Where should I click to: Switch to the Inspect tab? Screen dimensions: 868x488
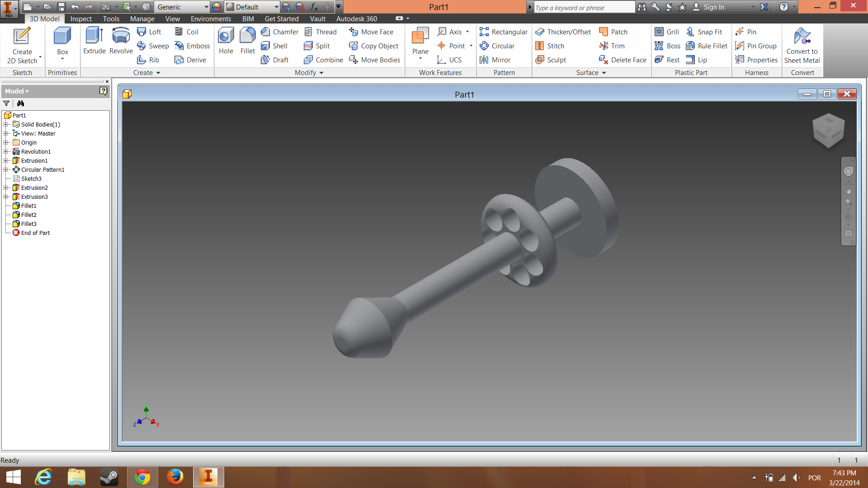81,19
